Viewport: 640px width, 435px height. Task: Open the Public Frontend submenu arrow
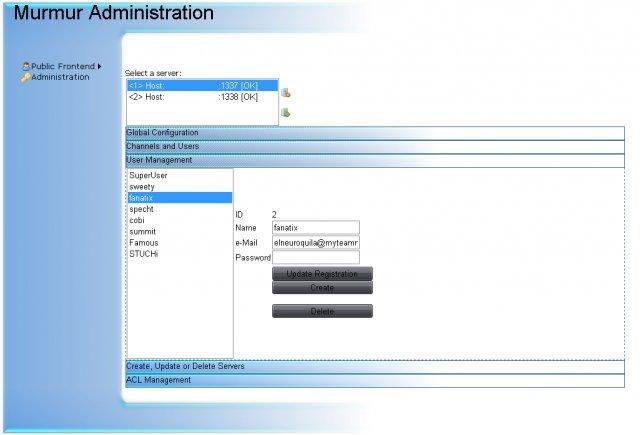click(99, 66)
